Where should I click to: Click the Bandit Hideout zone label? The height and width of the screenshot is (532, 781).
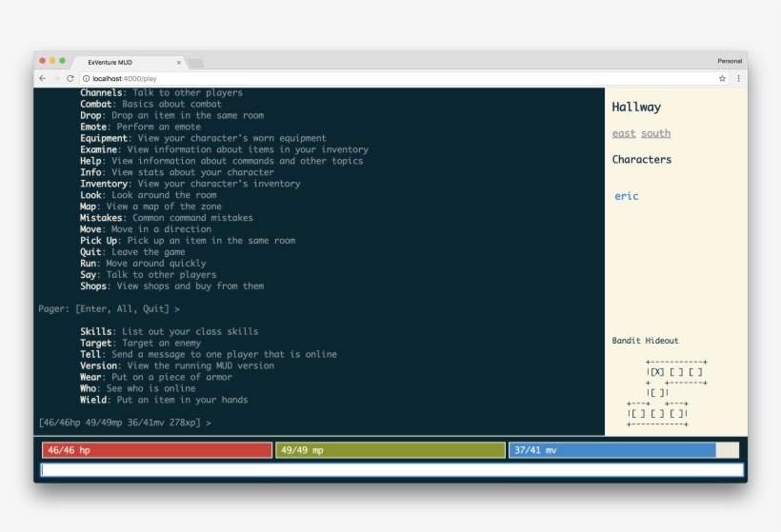point(645,341)
